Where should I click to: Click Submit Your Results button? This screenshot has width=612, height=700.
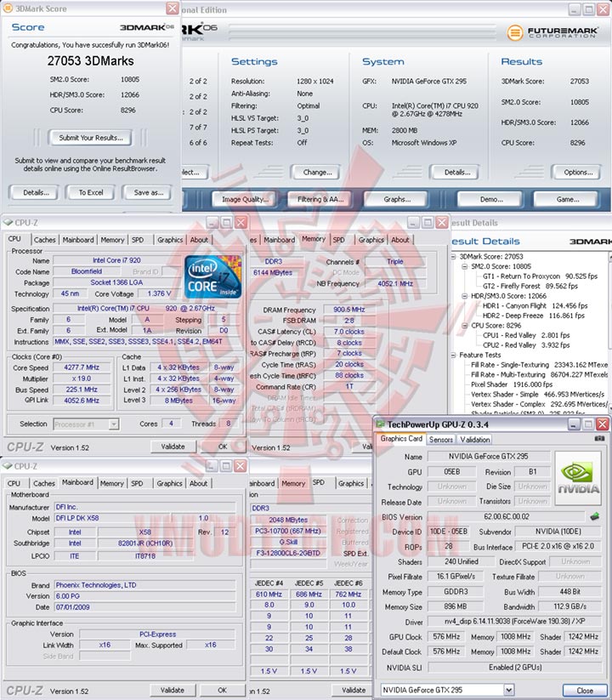[x=91, y=138]
